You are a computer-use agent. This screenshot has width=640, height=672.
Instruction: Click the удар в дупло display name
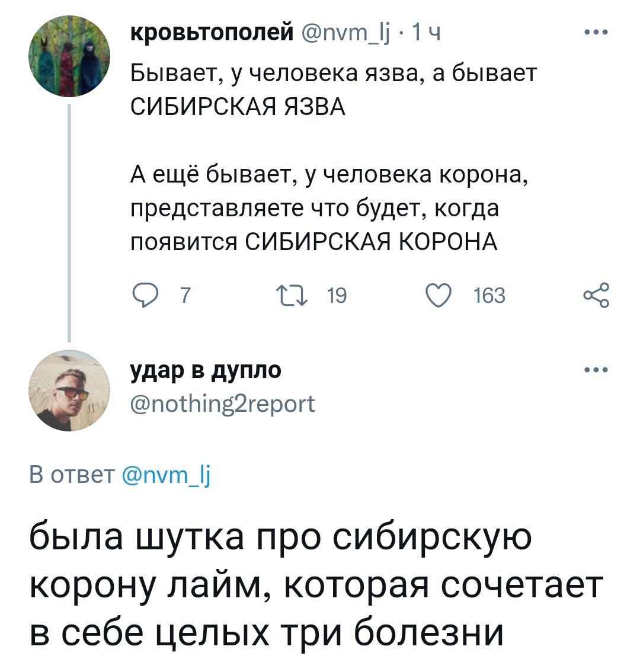pyautogui.click(x=206, y=370)
